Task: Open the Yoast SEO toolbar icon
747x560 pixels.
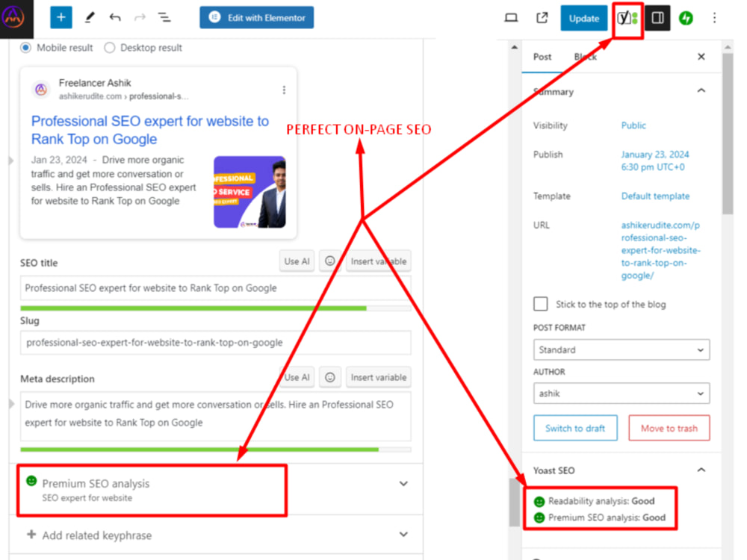Action: pos(627,19)
